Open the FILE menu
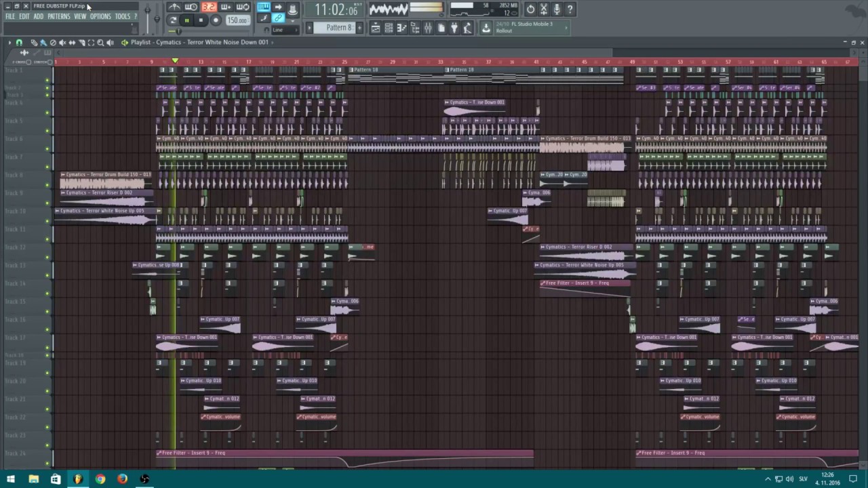The image size is (868, 488). tap(10, 16)
